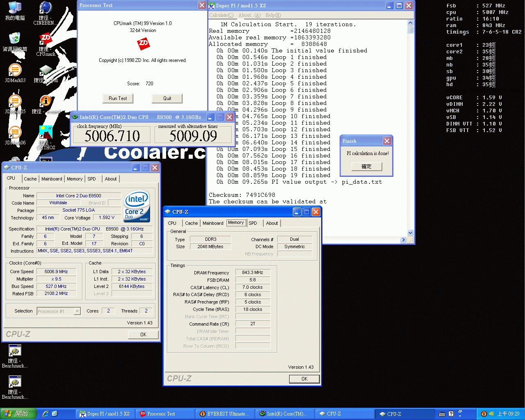
Task: Click the Checksum 7491C698 line
Action: [x=242, y=195]
